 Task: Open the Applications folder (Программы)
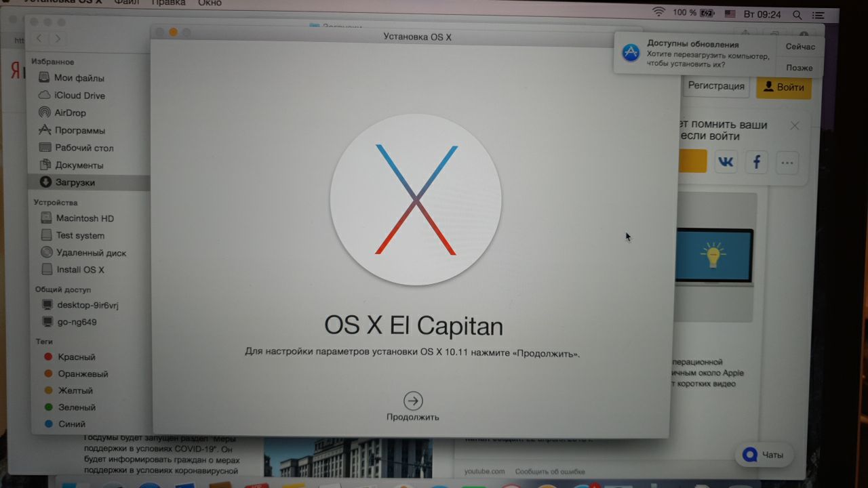click(72, 130)
